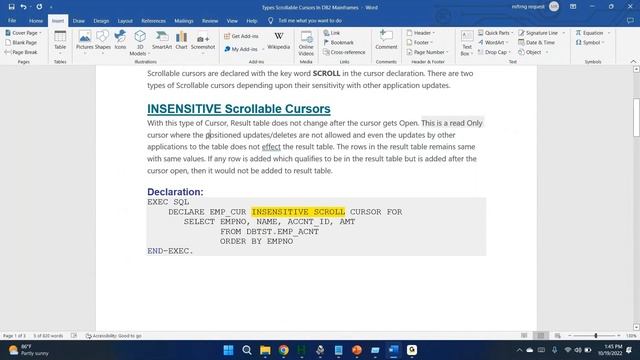This screenshot has height=360, width=640.
Task: Insert a SmartArt graphic
Action: (x=162, y=40)
